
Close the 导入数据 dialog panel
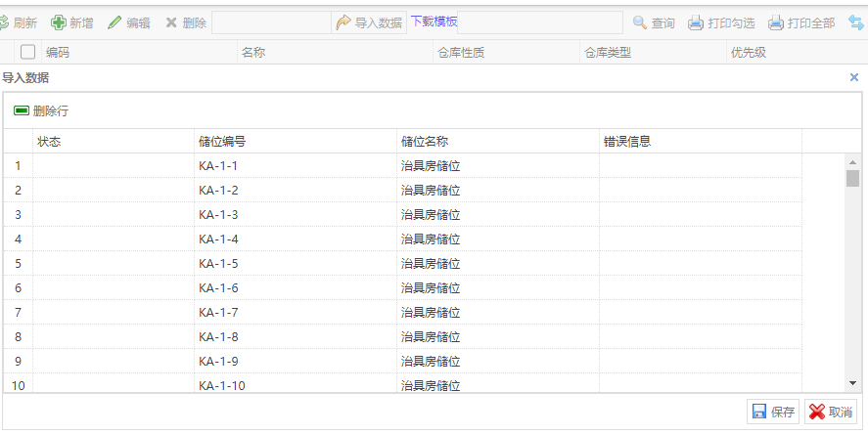tap(853, 77)
